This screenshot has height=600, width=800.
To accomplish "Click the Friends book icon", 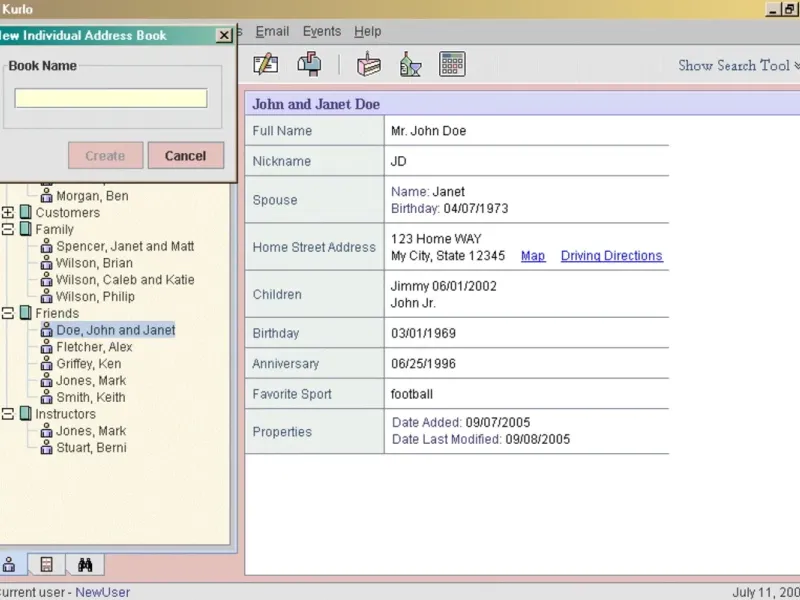I will [x=26, y=313].
